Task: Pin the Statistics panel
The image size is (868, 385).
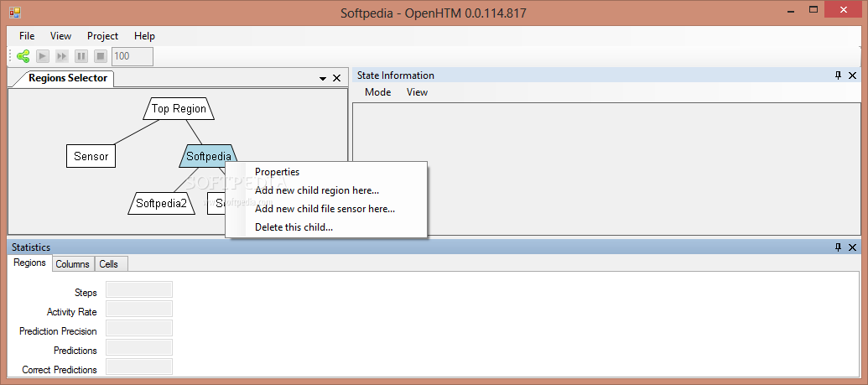Action: click(x=838, y=247)
